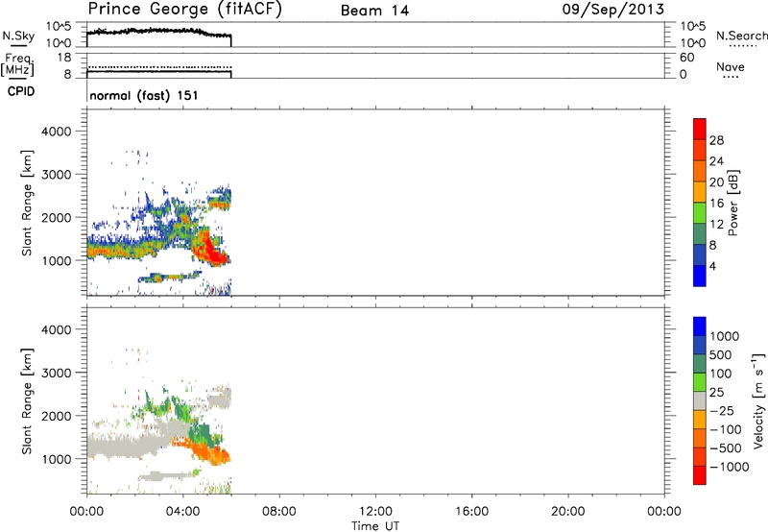Click the '28' Power colorbar value
Screen dimensions: 768x532
[716, 140]
